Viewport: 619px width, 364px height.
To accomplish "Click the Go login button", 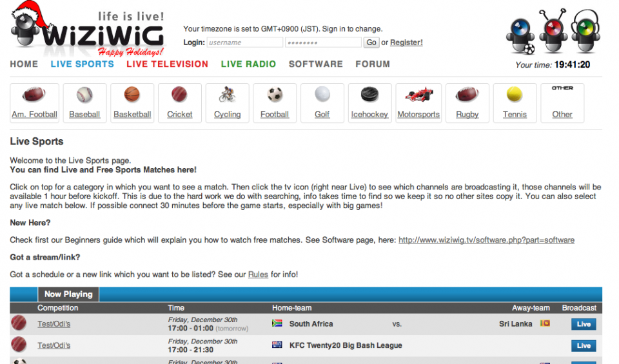I will 371,42.
